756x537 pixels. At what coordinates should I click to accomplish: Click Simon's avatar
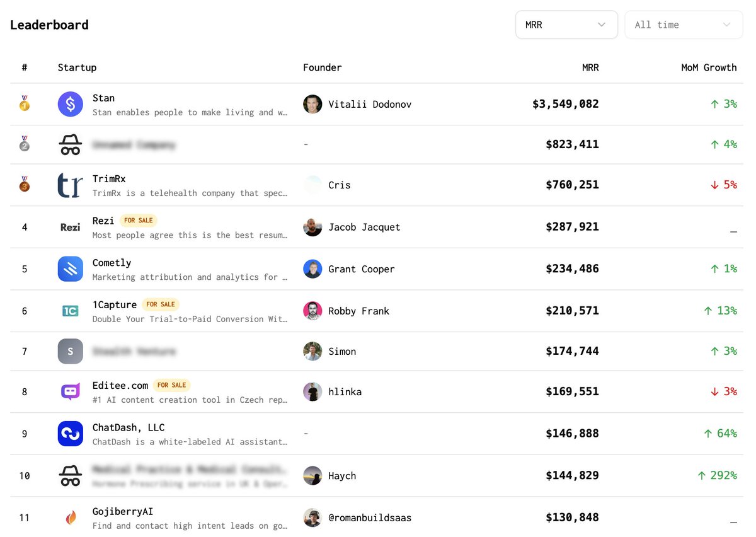click(x=312, y=351)
